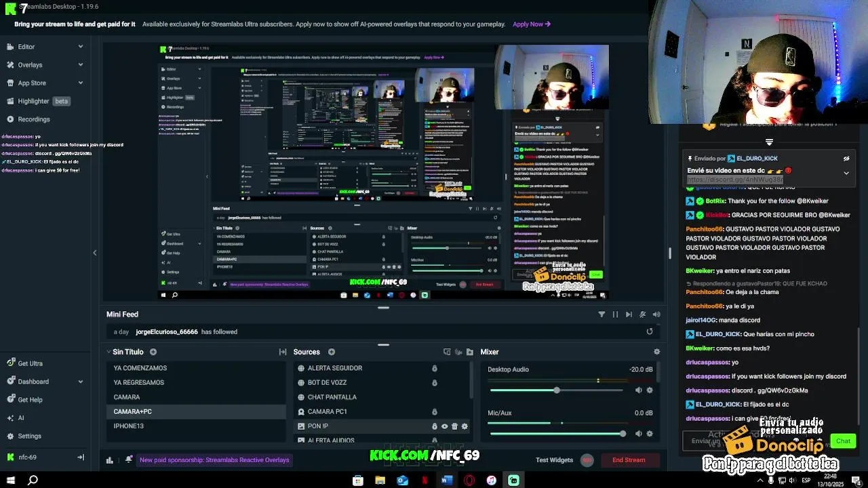The image size is (868, 488).
Task: Open performance stats icon in bottom bar
Action: [110, 460]
